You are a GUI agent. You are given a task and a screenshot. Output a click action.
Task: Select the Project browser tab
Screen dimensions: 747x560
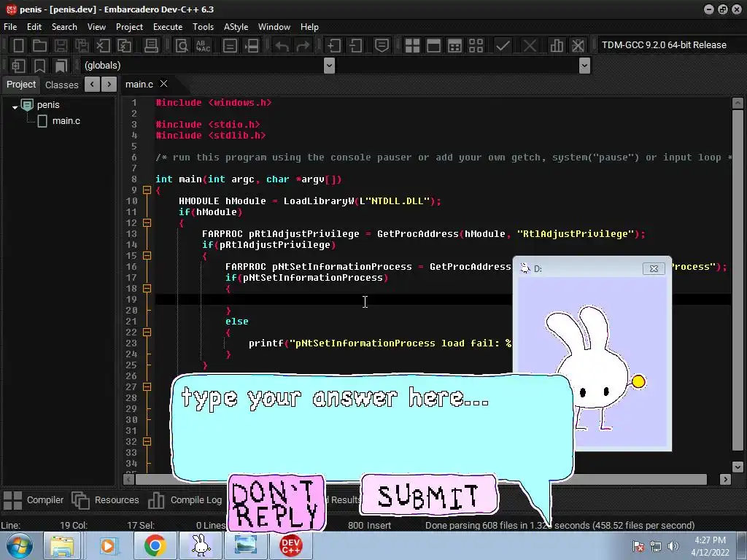pyautogui.click(x=21, y=85)
